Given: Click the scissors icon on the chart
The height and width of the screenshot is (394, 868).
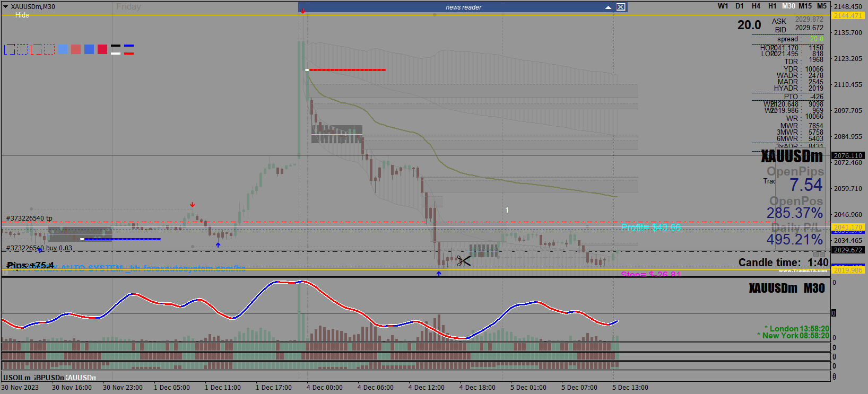Looking at the screenshot, I should pos(463,260).
